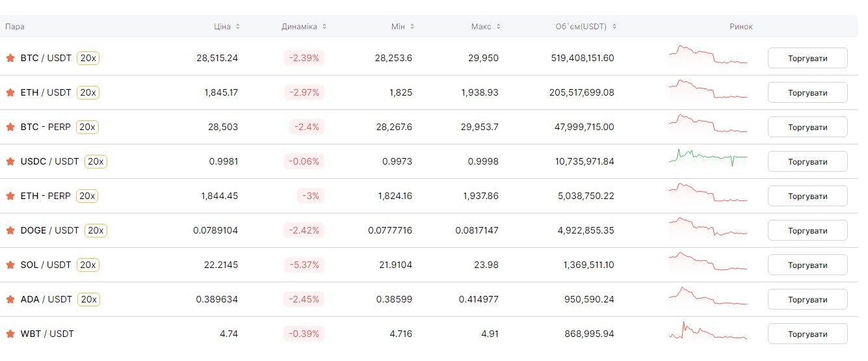Open the green USDC / USDT market sparkline
The width and height of the screenshot is (868, 361).
[x=708, y=157]
